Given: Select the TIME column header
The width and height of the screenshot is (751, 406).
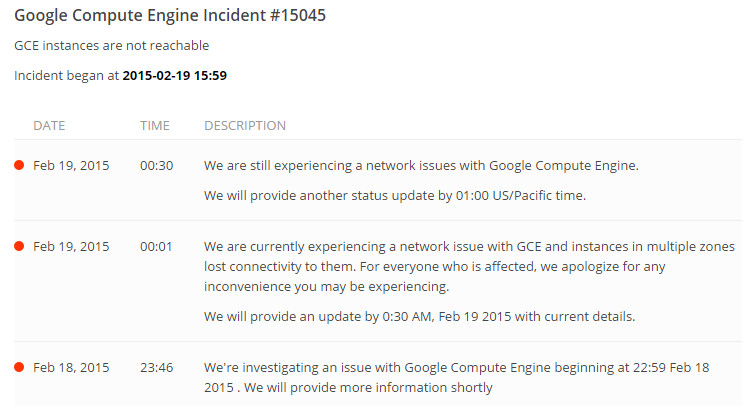Looking at the screenshot, I should click(x=155, y=125).
